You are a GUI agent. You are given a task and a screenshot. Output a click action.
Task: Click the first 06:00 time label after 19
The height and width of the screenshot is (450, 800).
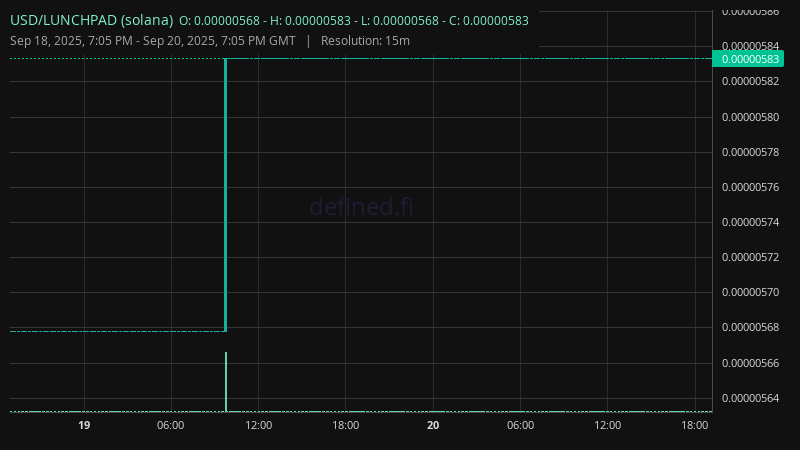[170, 425]
